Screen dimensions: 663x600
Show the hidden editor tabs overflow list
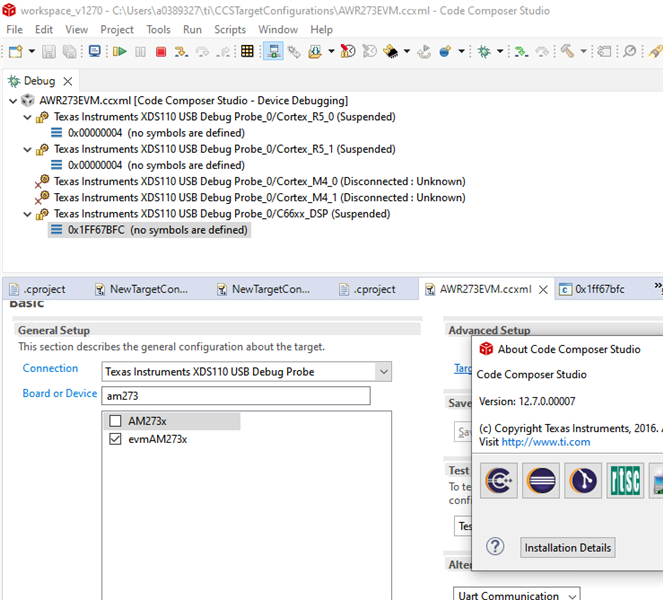click(x=658, y=286)
